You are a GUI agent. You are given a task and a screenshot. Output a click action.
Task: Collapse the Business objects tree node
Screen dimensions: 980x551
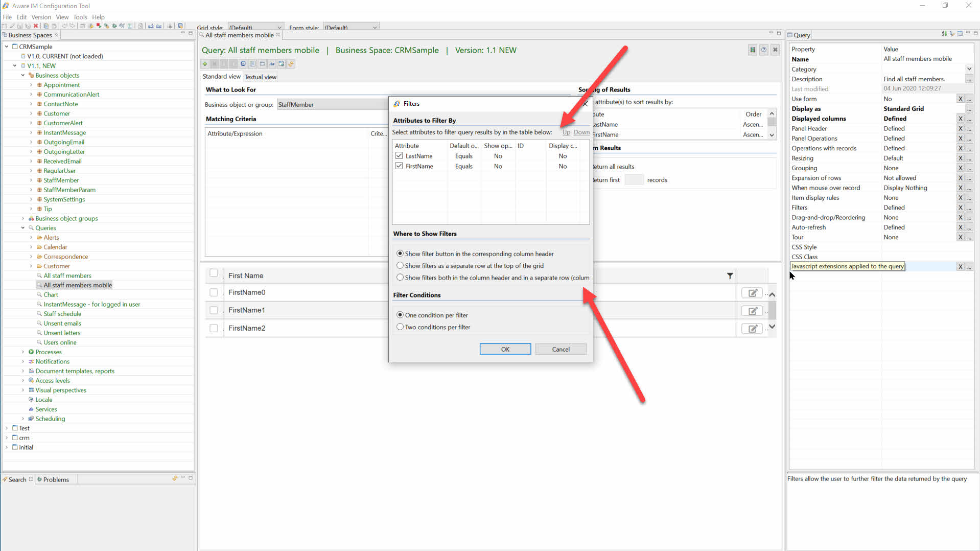(x=23, y=75)
